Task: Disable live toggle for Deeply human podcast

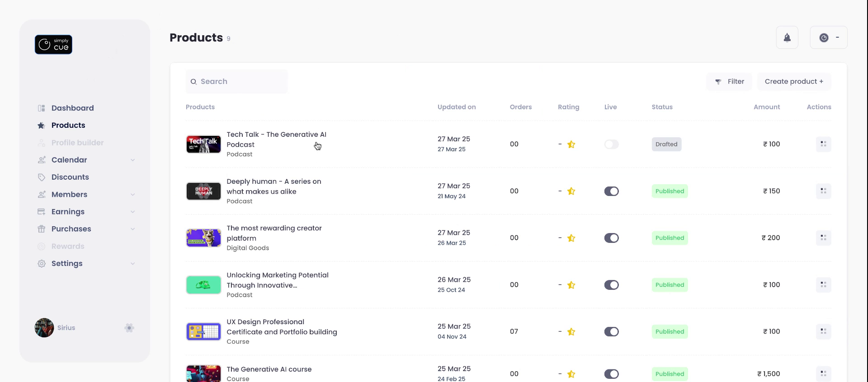Action: point(611,191)
